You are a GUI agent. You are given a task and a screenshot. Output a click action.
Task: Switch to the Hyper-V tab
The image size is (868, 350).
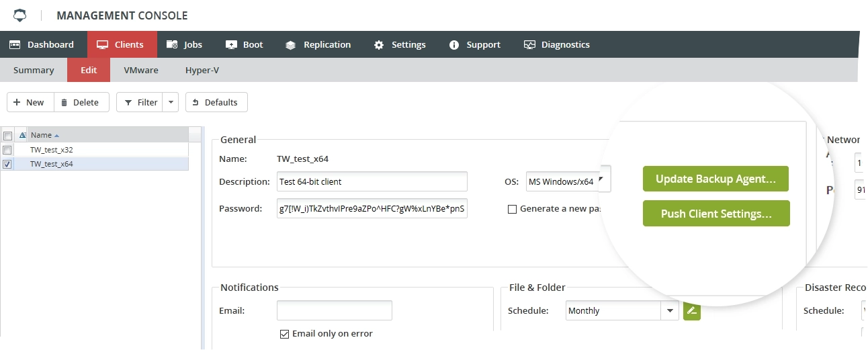click(202, 70)
